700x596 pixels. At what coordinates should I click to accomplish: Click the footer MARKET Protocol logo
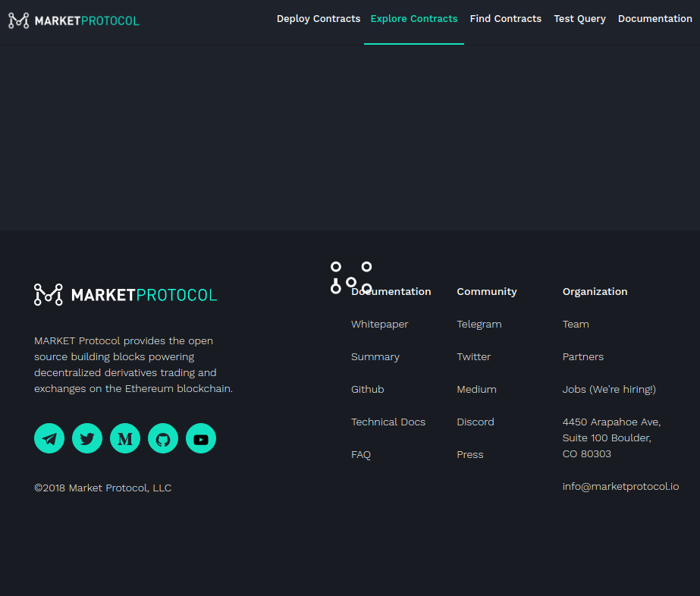tap(125, 295)
